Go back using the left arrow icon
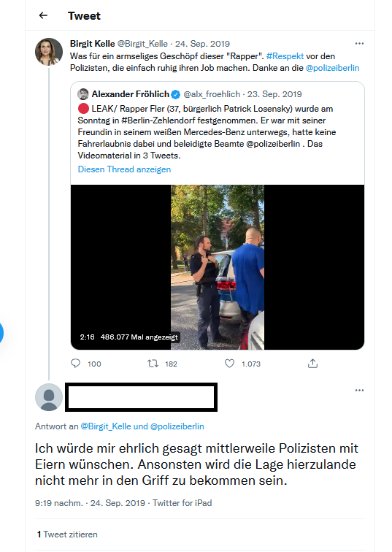Screen dimensions: 392x552 pyautogui.click(x=43, y=15)
